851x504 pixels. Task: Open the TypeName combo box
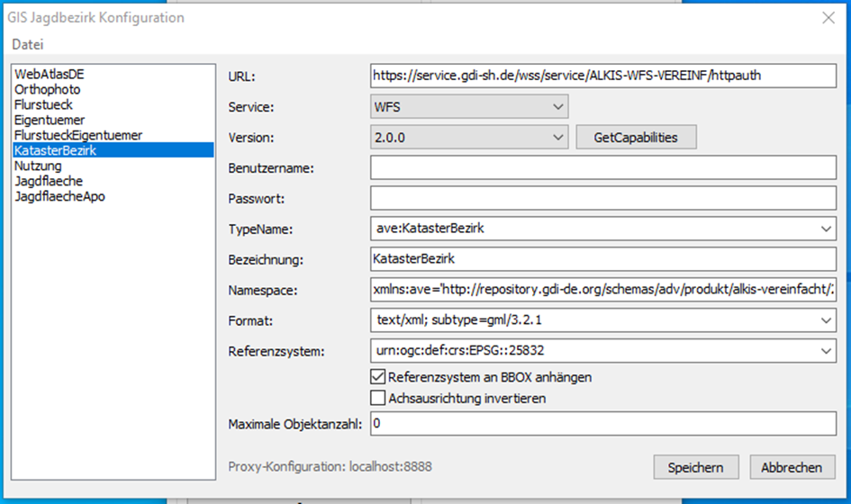[603, 229]
